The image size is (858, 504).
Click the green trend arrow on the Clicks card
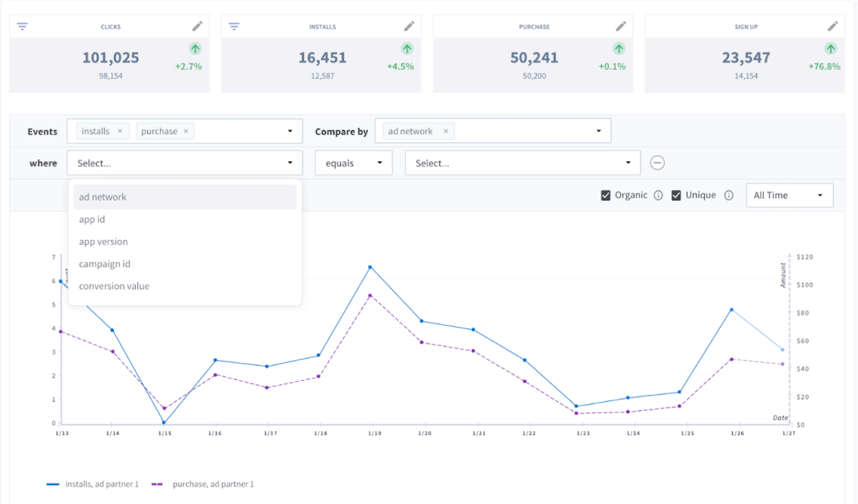click(195, 49)
